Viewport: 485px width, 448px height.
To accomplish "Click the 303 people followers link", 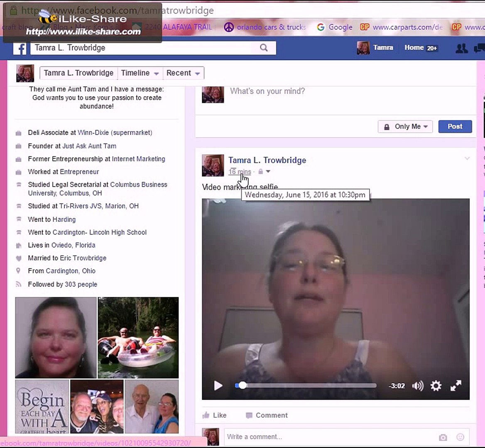I will tap(81, 284).
